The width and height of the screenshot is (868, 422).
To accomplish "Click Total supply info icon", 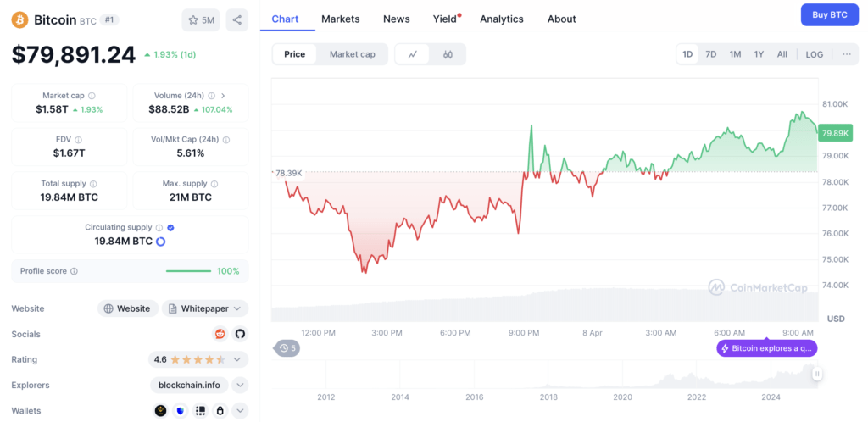I will 93,184.
